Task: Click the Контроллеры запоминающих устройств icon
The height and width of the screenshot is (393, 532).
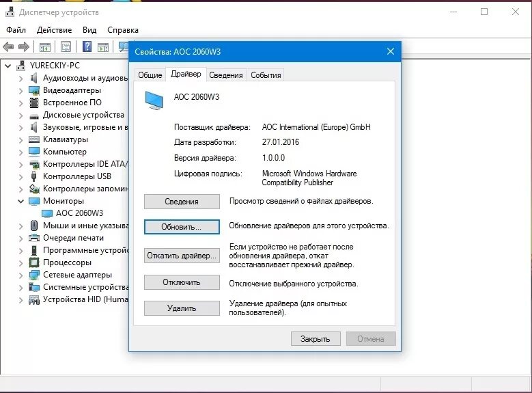Action: (x=34, y=189)
